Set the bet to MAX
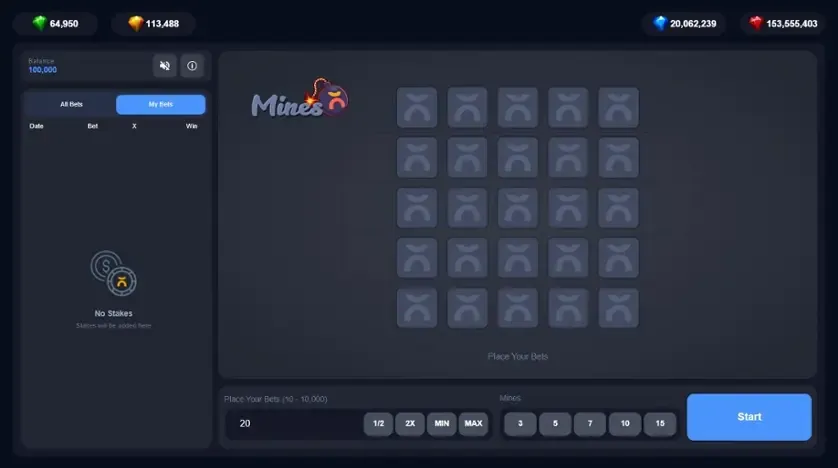Screen dimensions: 838x468 tap(474, 424)
